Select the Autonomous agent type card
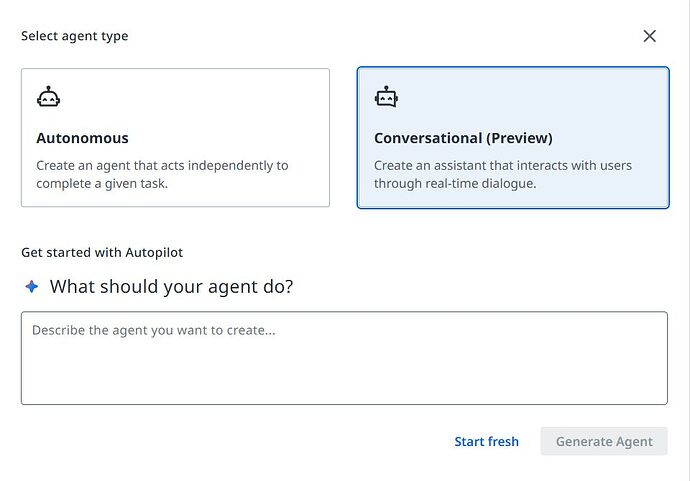This screenshot has width=690, height=481. [x=175, y=137]
